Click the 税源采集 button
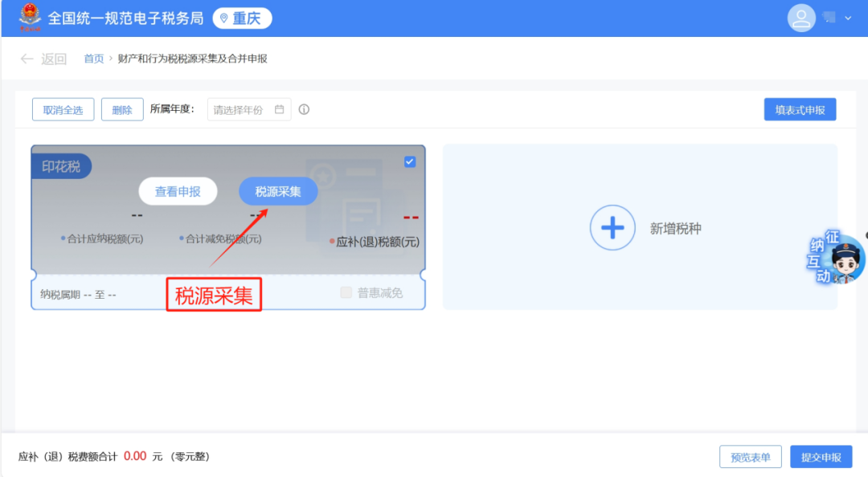The image size is (868, 477). click(278, 191)
